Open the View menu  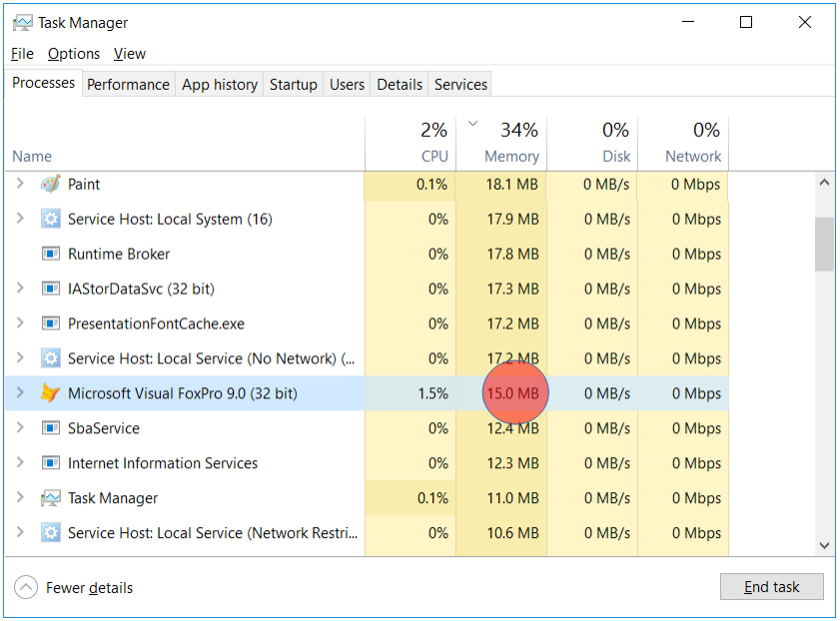click(130, 54)
